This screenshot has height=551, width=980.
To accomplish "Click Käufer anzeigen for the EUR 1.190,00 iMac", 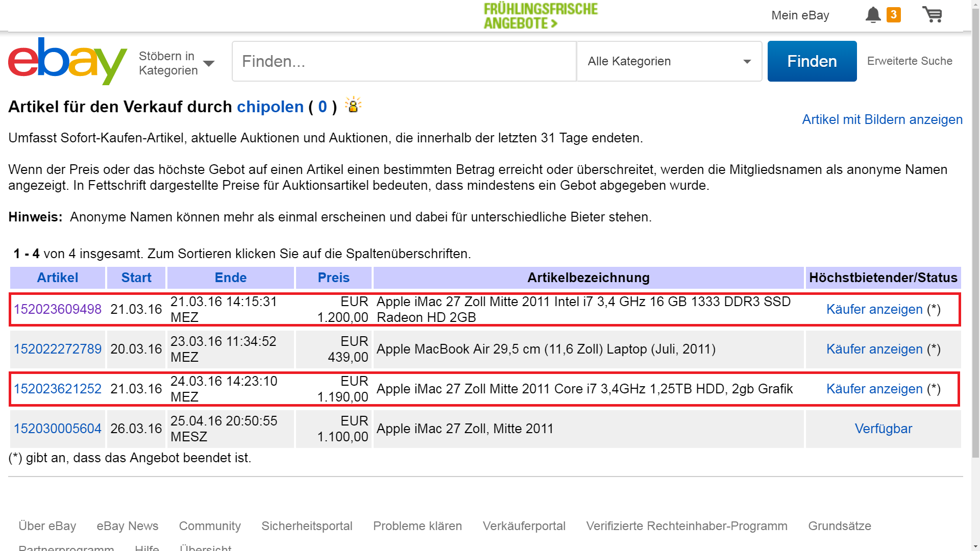I will click(x=874, y=389).
